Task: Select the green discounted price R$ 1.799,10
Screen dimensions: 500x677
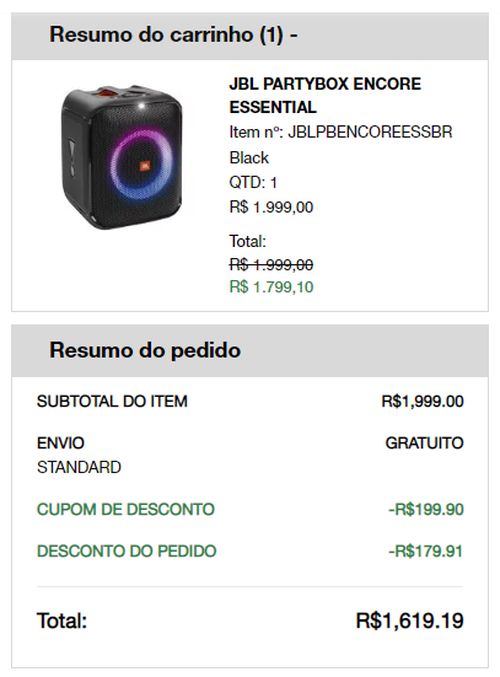Action: click(271, 287)
